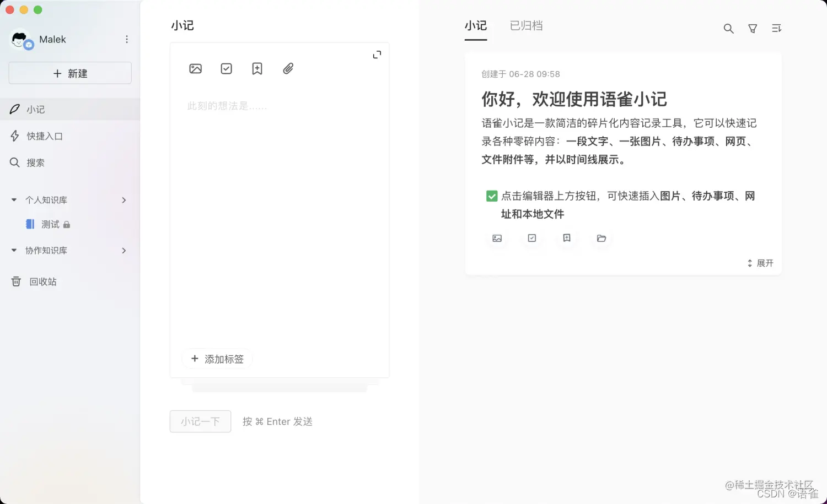This screenshot has height=504, width=827.
Task: Expand the welcome note with 展开
Action: click(x=760, y=263)
